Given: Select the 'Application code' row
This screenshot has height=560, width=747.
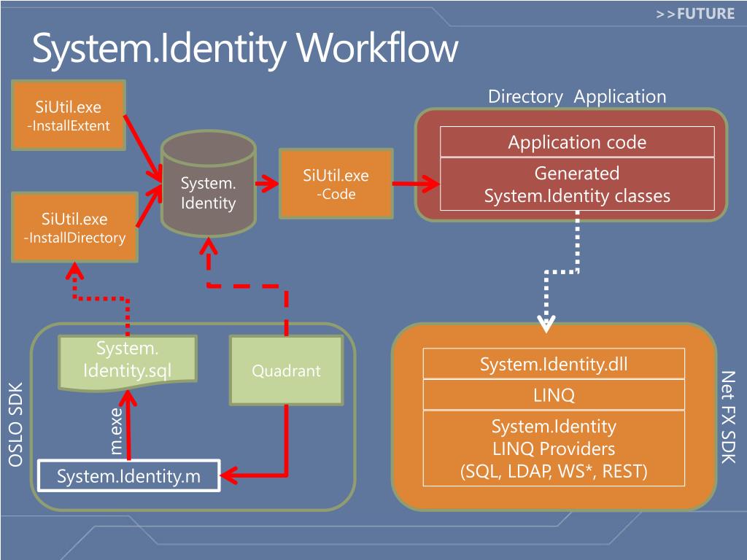Looking at the screenshot, I should [577, 142].
